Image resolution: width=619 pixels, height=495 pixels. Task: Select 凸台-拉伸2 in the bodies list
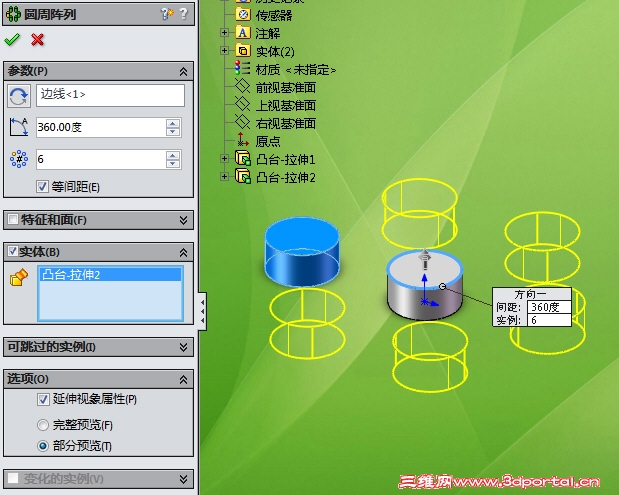[x=111, y=274]
